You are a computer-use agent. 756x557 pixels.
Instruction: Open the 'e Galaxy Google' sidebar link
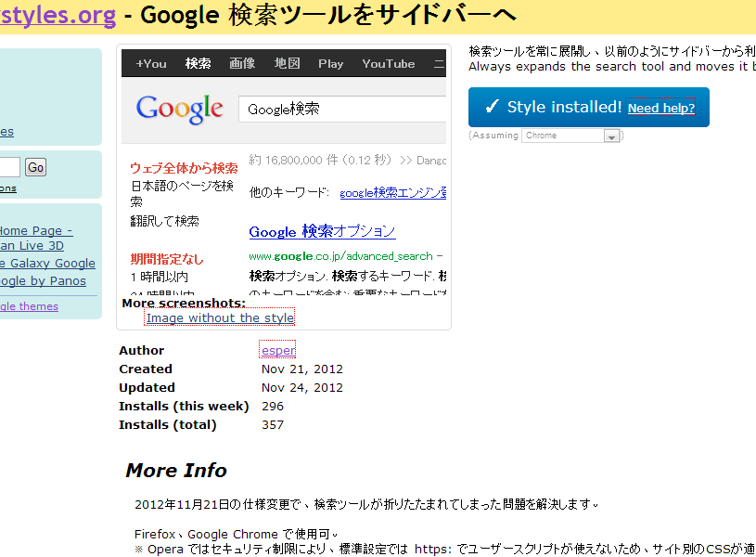click(x=47, y=263)
